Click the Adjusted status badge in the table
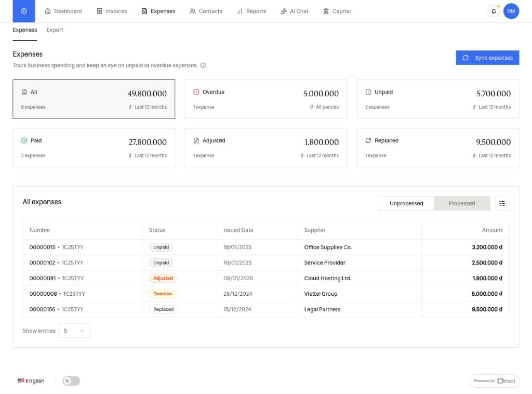 click(x=163, y=278)
